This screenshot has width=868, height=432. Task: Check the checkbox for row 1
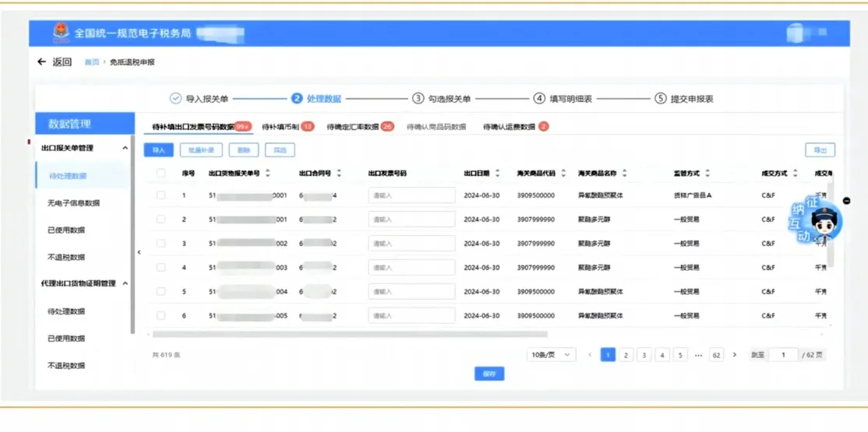tap(161, 195)
